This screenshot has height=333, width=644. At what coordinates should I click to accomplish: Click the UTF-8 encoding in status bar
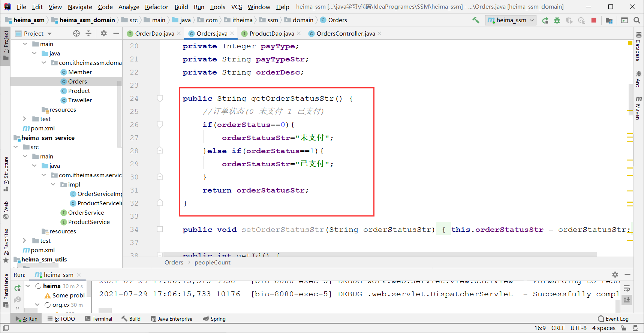[x=578, y=328]
